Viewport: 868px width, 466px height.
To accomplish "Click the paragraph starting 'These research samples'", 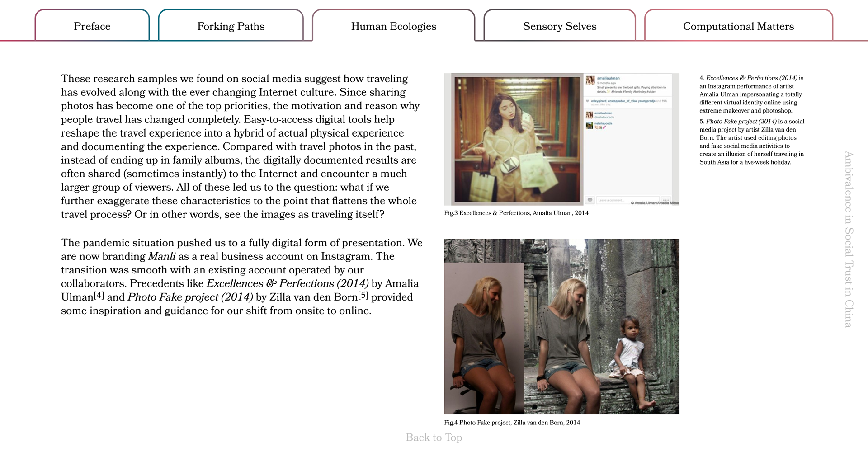I will [240, 146].
